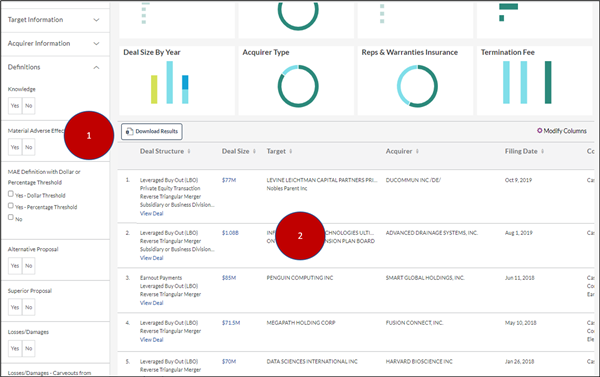This screenshot has width=600, height=377.
Task: Click 'Earnout Payments' in row 3
Action: click(x=161, y=278)
